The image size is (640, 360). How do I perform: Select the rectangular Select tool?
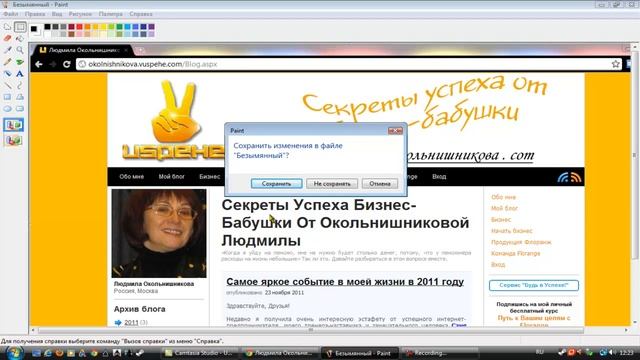point(20,27)
